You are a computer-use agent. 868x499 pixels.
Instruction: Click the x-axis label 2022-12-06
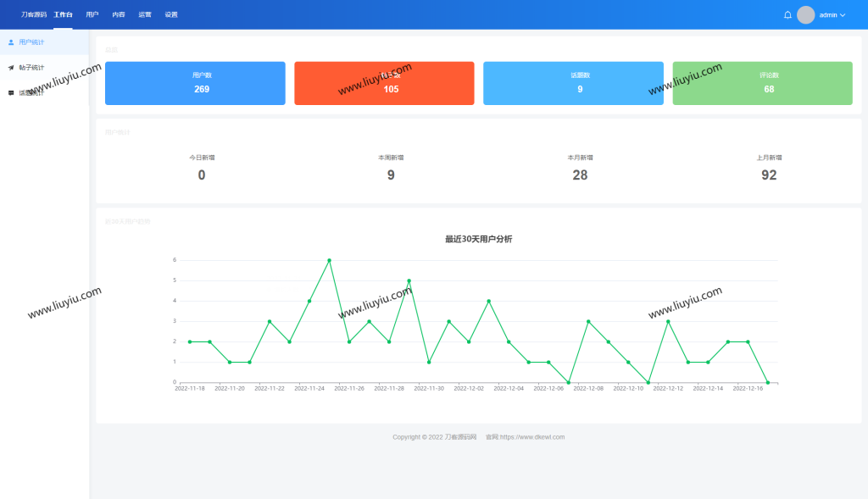click(x=548, y=388)
